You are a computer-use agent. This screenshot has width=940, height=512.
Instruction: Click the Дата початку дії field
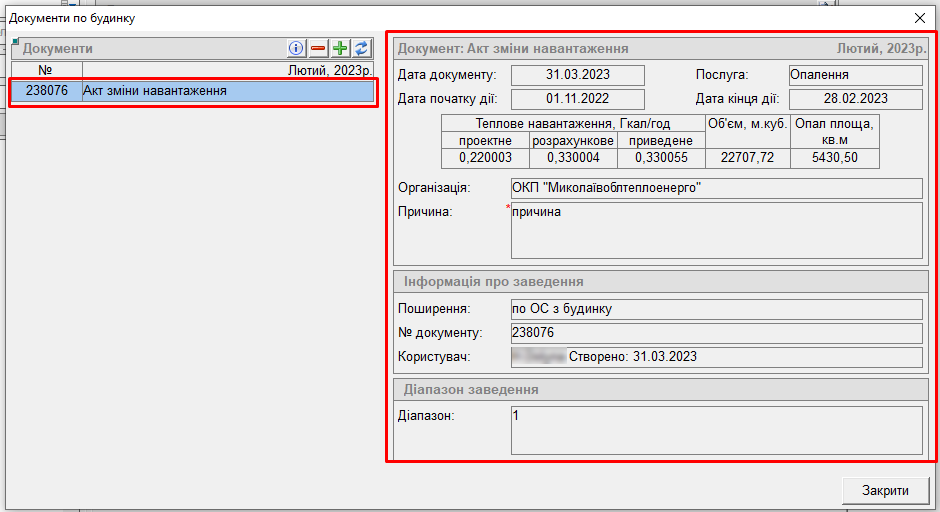tap(577, 99)
